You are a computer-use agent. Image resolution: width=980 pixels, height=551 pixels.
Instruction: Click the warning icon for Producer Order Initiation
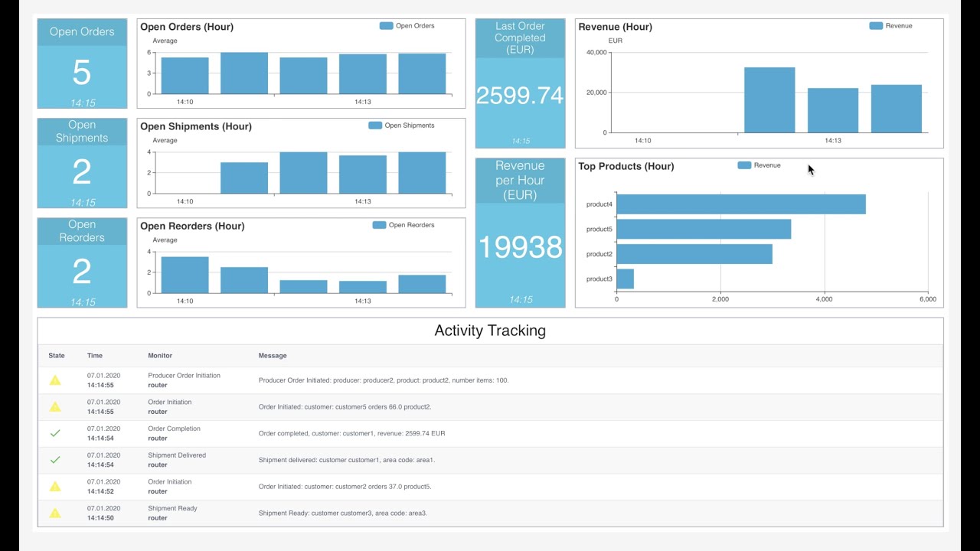point(55,380)
